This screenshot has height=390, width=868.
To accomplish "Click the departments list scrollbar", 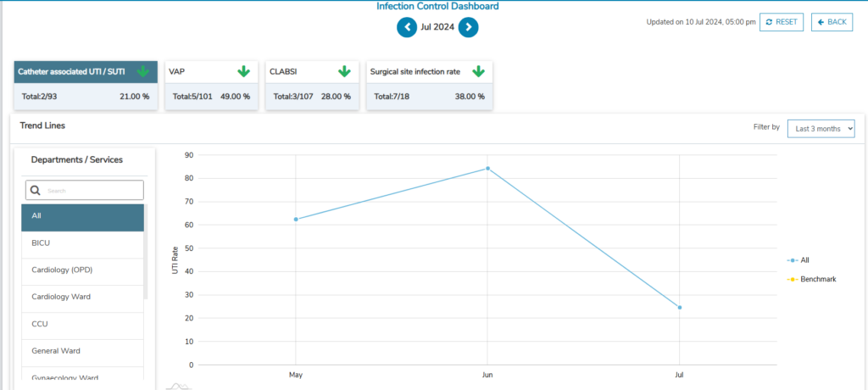I will click(146, 254).
